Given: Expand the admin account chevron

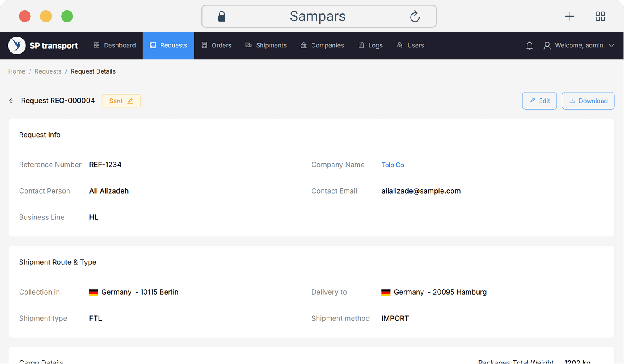Looking at the screenshot, I should (612, 46).
